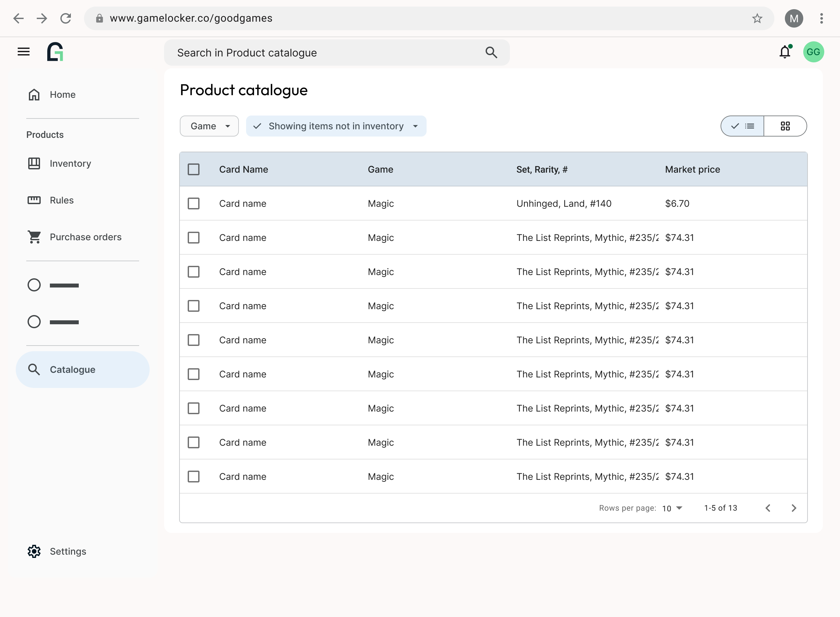Switch to grid view
Viewport: 840px width, 617px height.
(x=785, y=126)
